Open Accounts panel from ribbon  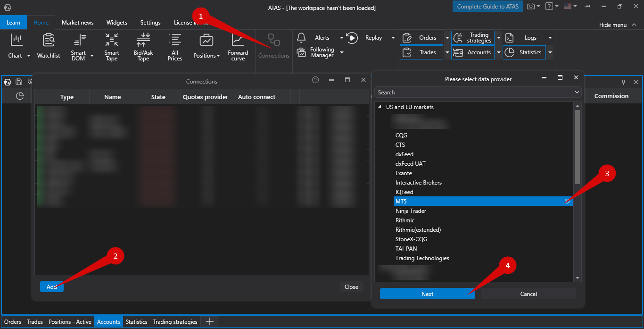(473, 52)
